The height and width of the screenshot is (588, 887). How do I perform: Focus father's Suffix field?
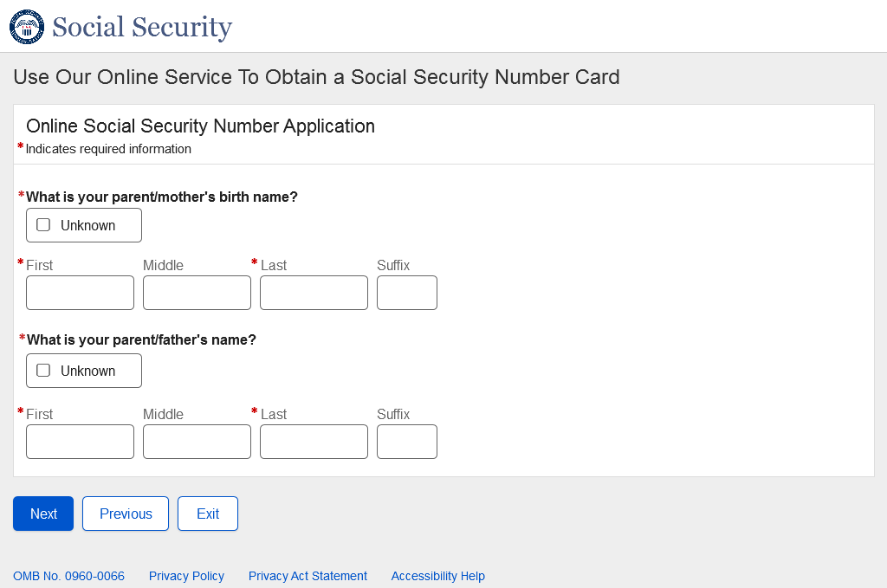[x=406, y=442]
